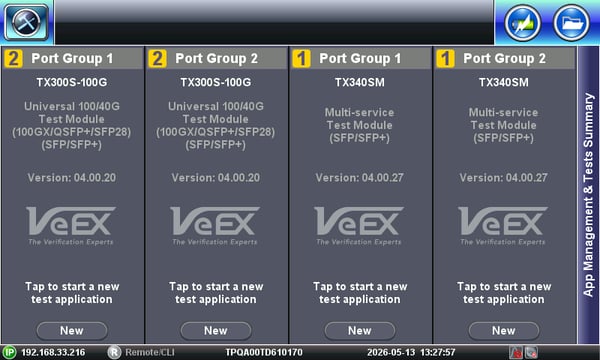The image size is (600, 360).
Task: Click 'Version: 04.00.20' in TX300S-100G Port Group 2
Action: point(215,178)
